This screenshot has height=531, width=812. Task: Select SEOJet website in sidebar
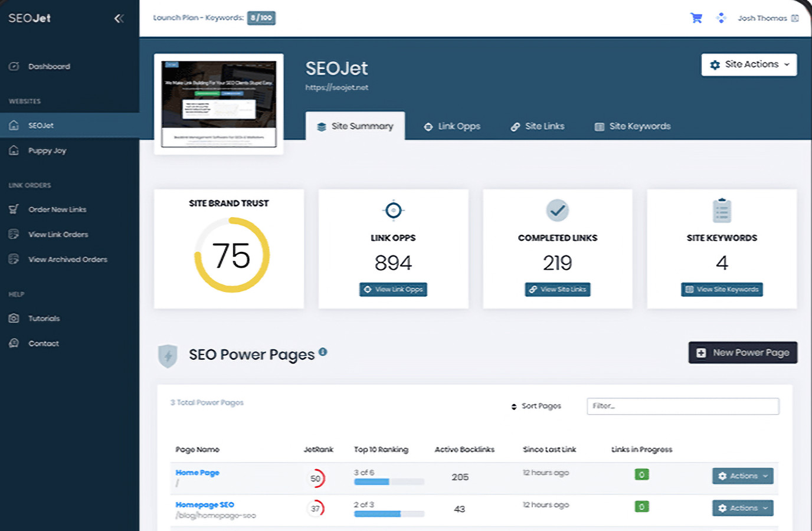(x=70, y=125)
